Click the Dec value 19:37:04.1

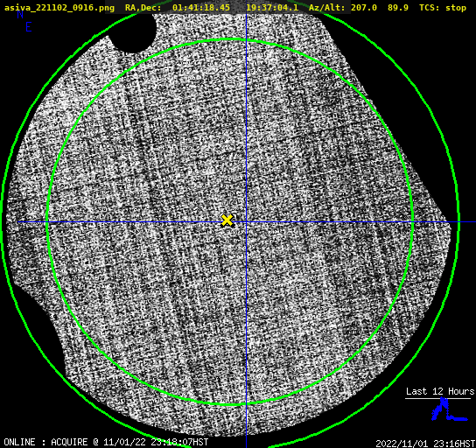click(272, 7)
